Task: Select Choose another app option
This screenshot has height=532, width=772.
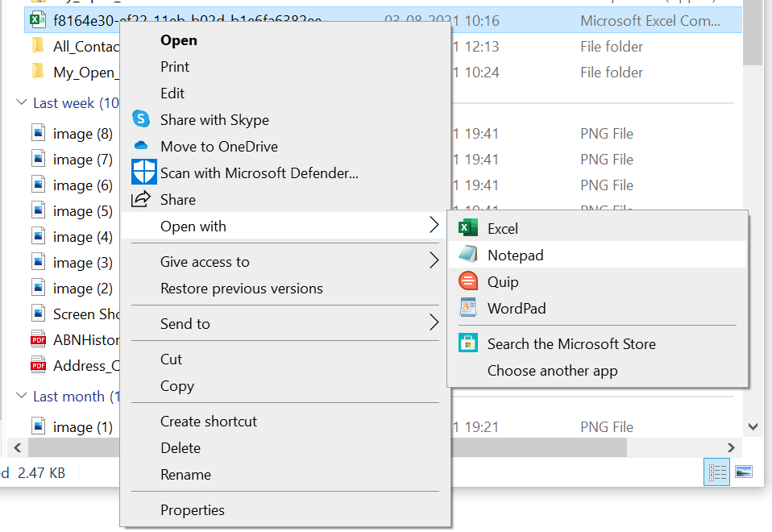Action: pos(552,371)
